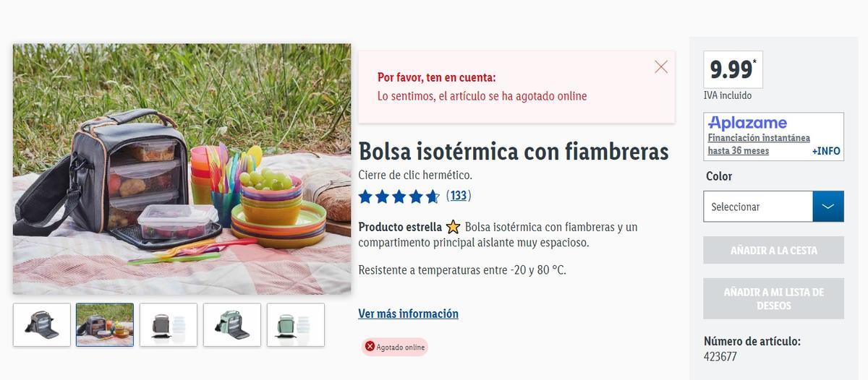Click the blue star rating icons
The width and height of the screenshot is (868, 380).
coord(399,196)
